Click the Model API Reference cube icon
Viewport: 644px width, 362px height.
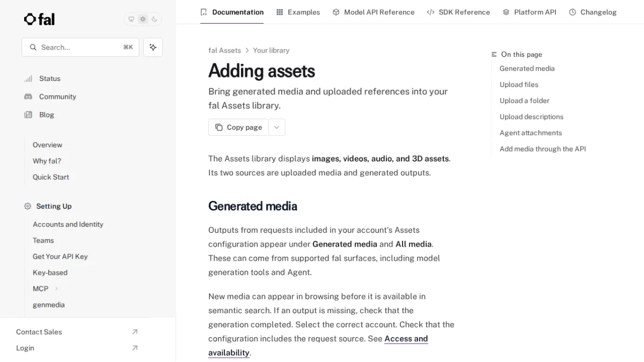(336, 12)
